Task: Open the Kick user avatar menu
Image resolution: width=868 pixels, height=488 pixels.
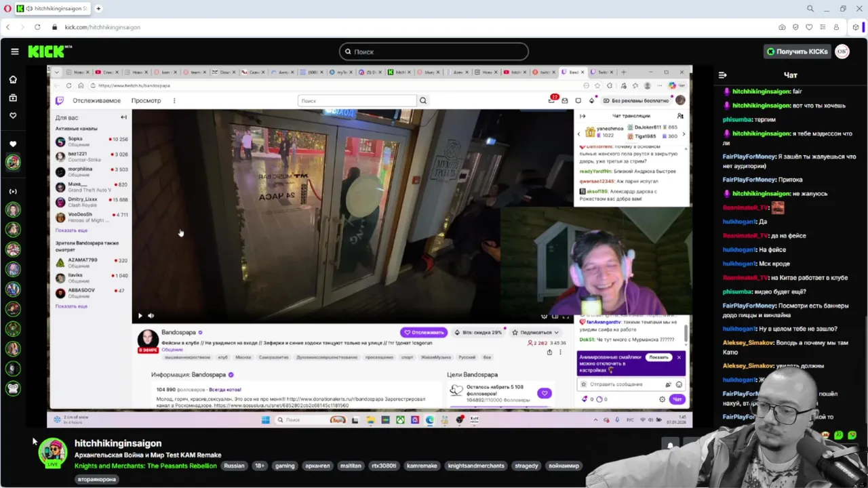Action: [842, 52]
